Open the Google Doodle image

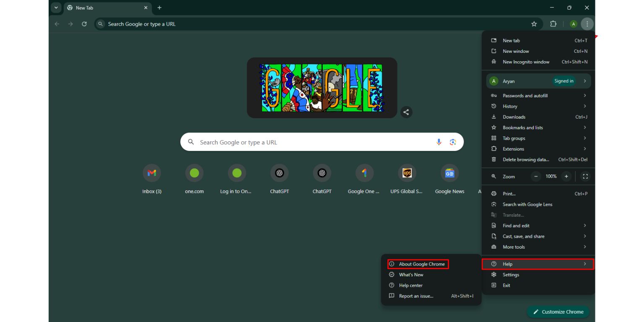[322, 88]
